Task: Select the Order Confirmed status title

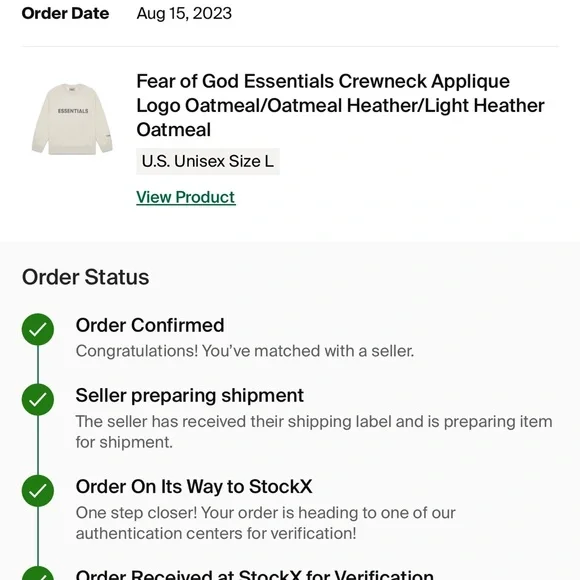Action: point(150,326)
